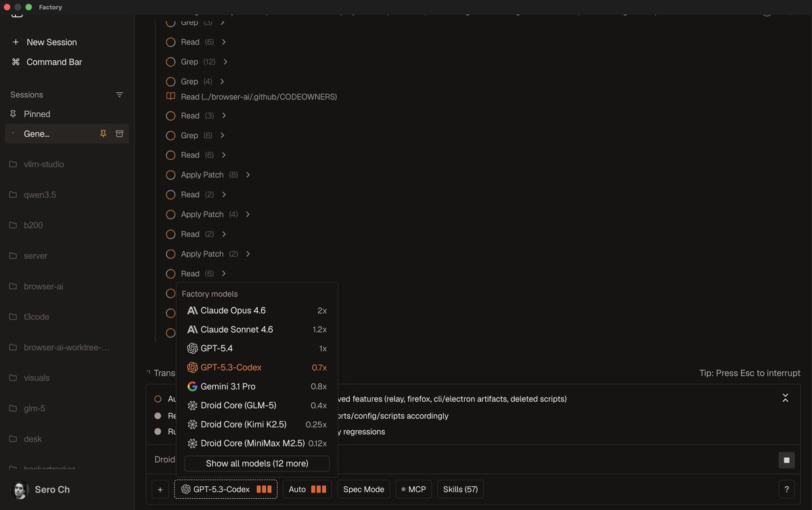Screen dimensions: 812x510
Task: Open the Sessions filter icon
Action: [119, 95]
